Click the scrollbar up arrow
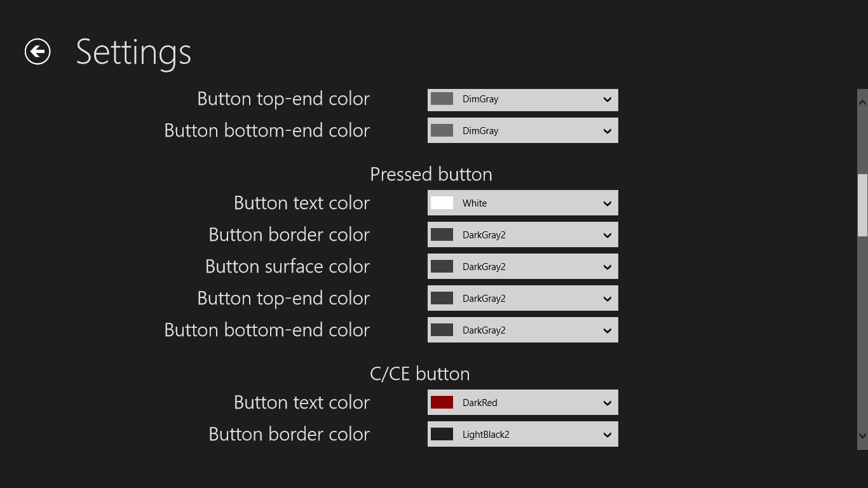The width and height of the screenshot is (868, 488). (862, 101)
